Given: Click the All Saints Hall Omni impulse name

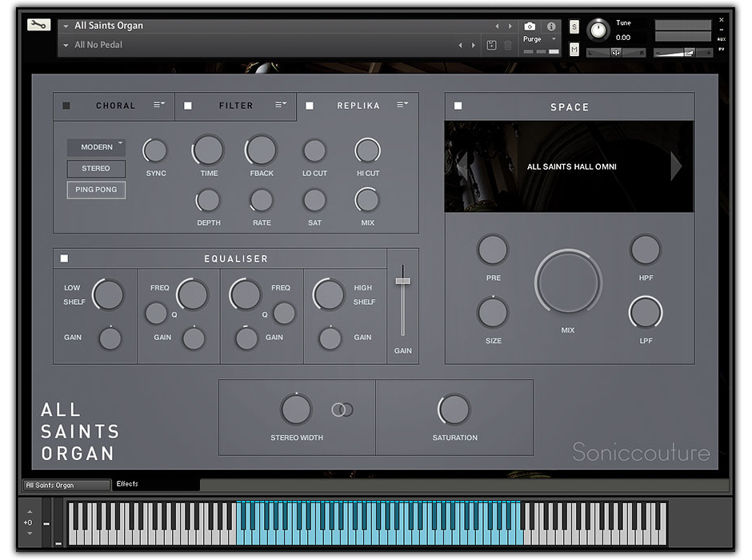Looking at the screenshot, I should [572, 166].
